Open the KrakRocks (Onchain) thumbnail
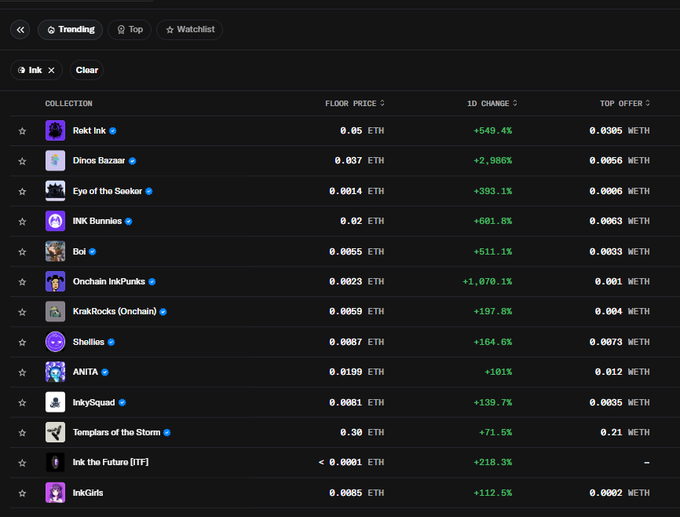680x517 pixels. tap(55, 311)
